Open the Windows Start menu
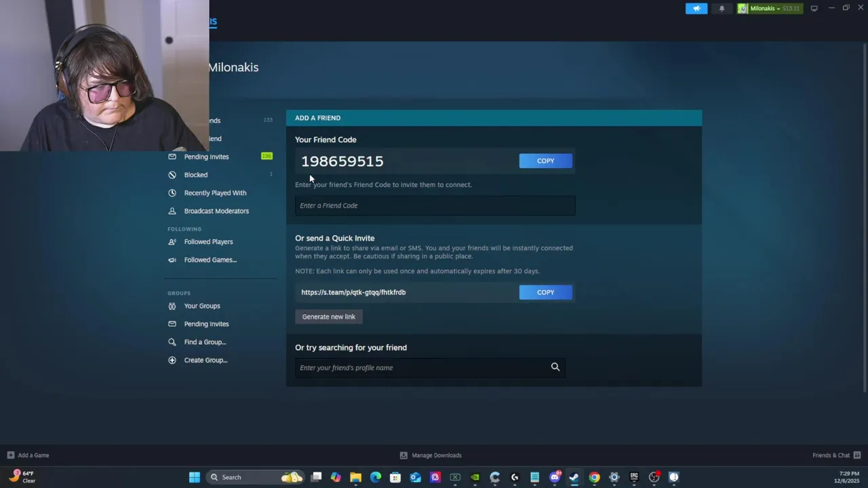868x488 pixels. [195, 477]
